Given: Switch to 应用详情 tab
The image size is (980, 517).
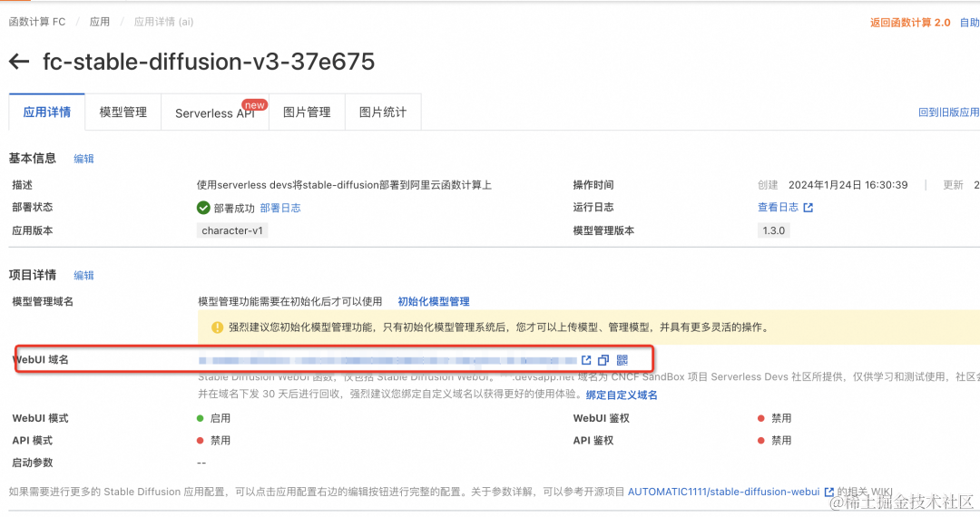Looking at the screenshot, I should [47, 112].
